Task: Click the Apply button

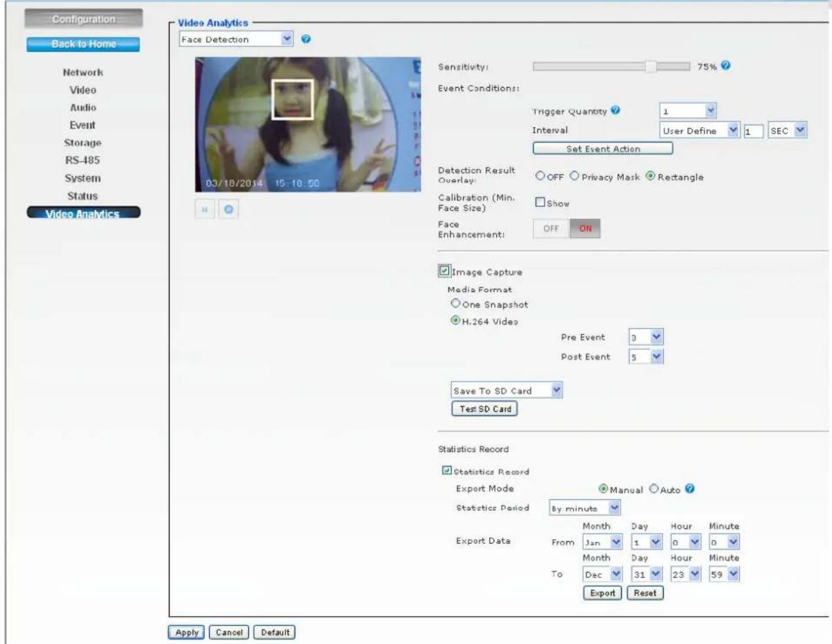Action: point(187,632)
